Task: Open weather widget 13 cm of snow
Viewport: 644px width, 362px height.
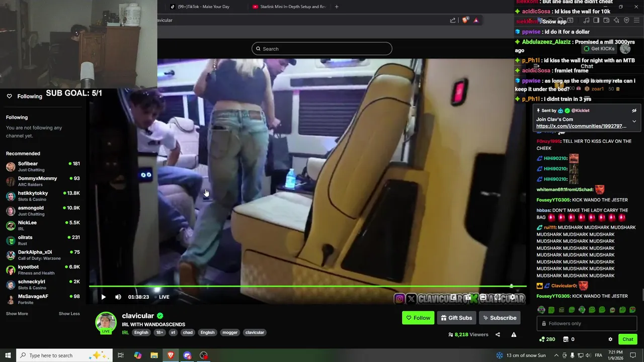Action: [521, 355]
